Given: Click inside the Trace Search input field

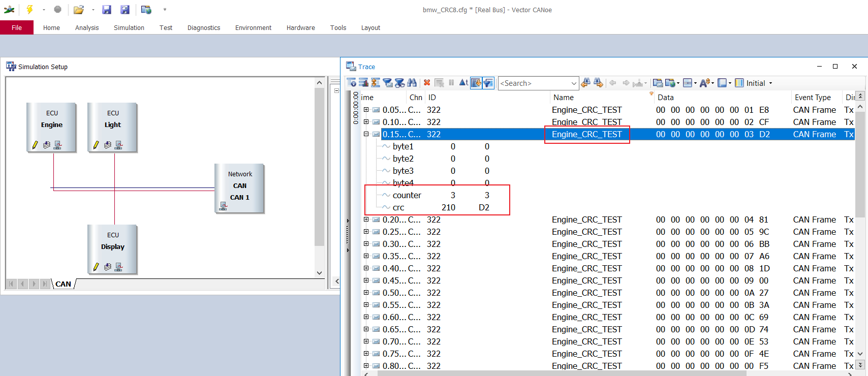Looking at the screenshot, I should [x=534, y=83].
